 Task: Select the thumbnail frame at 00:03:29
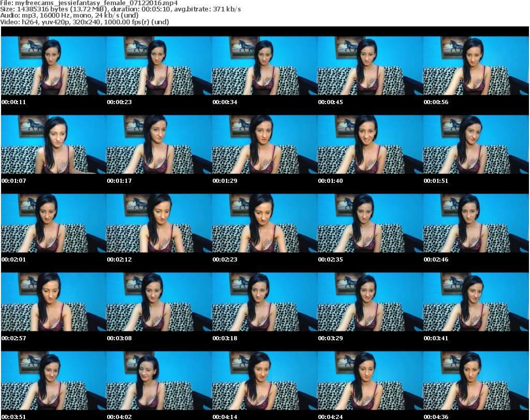pos(370,302)
